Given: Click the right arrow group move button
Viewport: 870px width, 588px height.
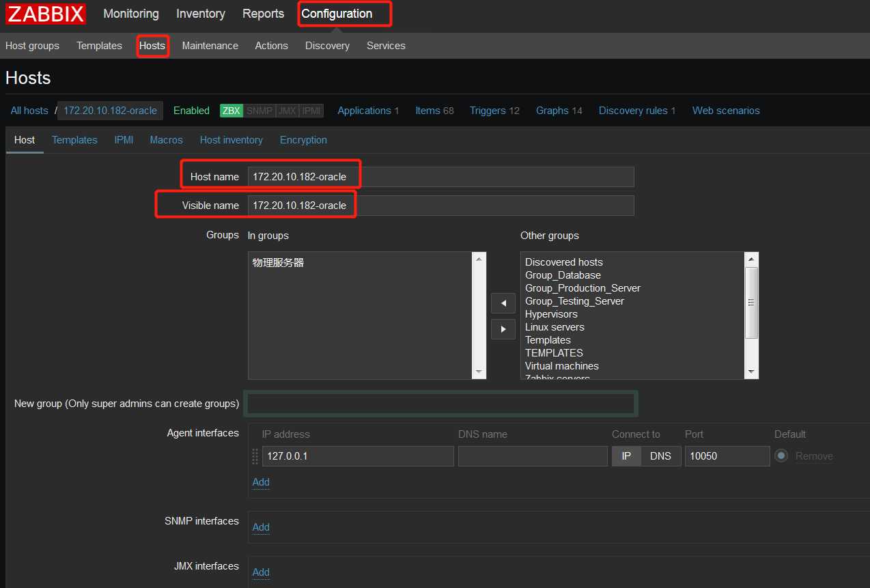Looking at the screenshot, I should coord(503,329).
